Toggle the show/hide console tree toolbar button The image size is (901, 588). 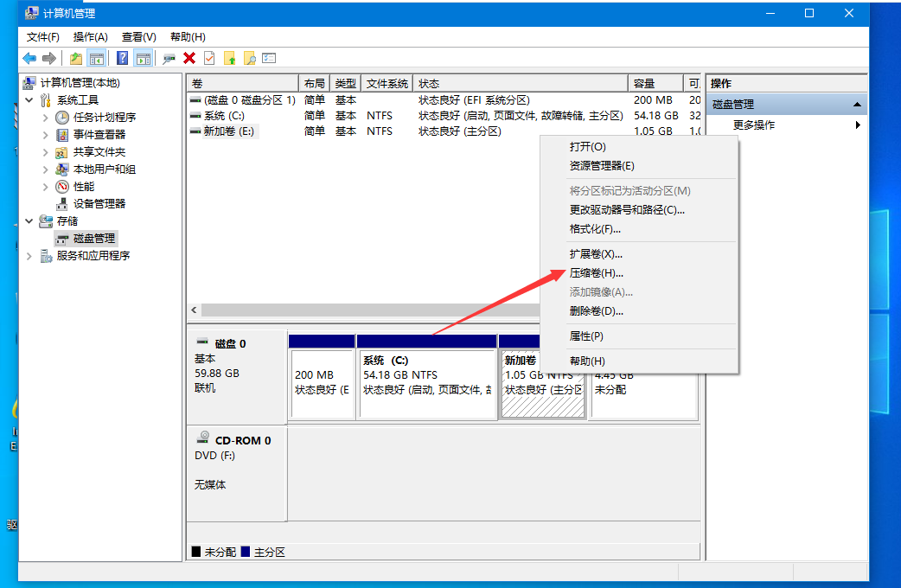pyautogui.click(x=98, y=57)
